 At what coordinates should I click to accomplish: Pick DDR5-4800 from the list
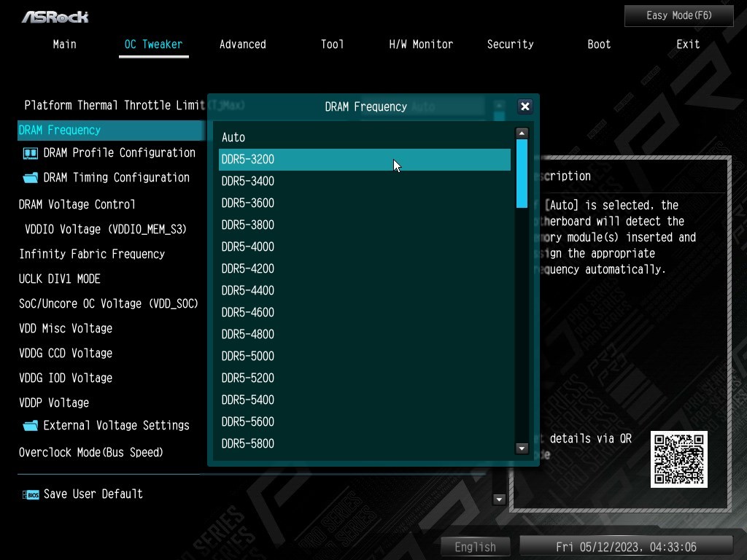[248, 335]
